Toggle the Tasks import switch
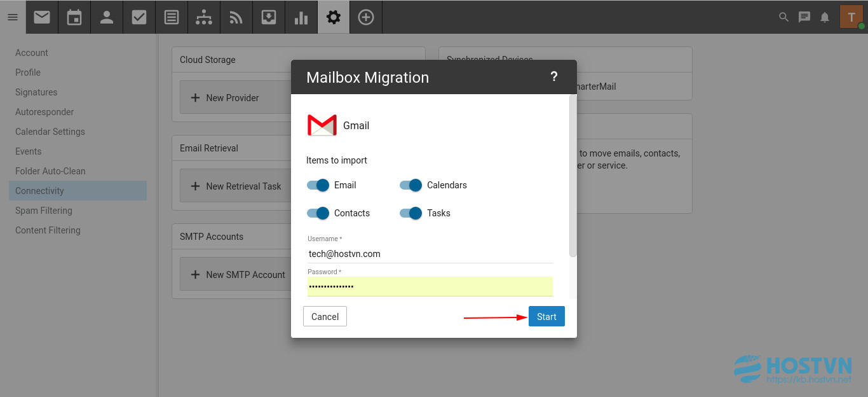 [410, 213]
